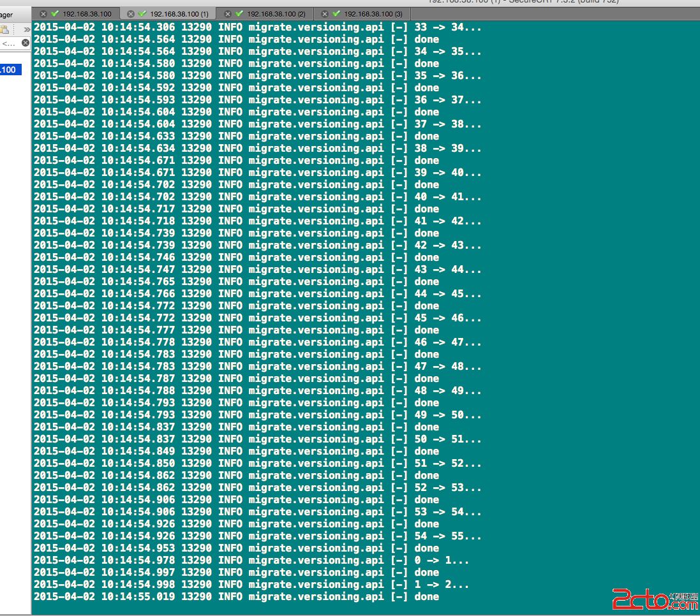Click the log line '50 -> 51...'
The height and width of the screenshot is (616, 700).
coord(258,439)
